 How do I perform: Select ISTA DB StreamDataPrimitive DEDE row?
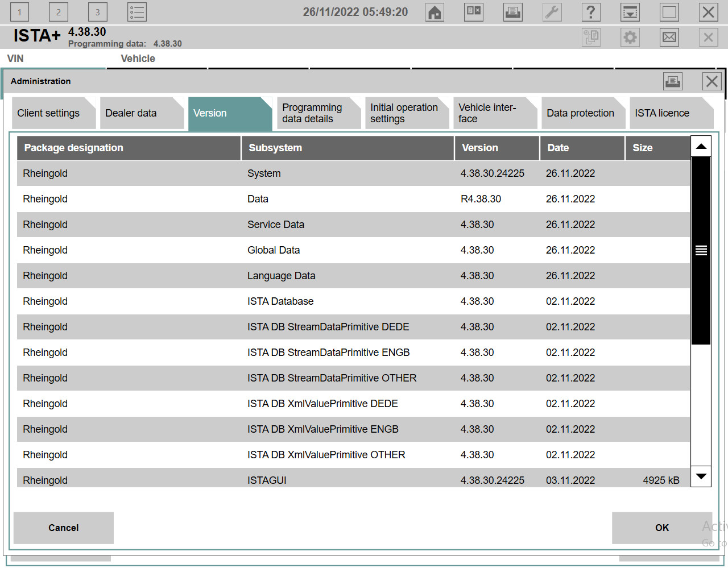pyautogui.click(x=353, y=327)
